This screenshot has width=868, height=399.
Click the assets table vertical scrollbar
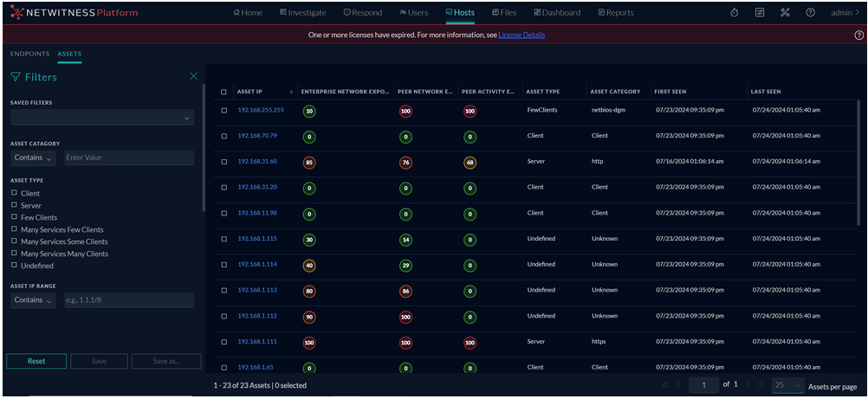point(859,164)
